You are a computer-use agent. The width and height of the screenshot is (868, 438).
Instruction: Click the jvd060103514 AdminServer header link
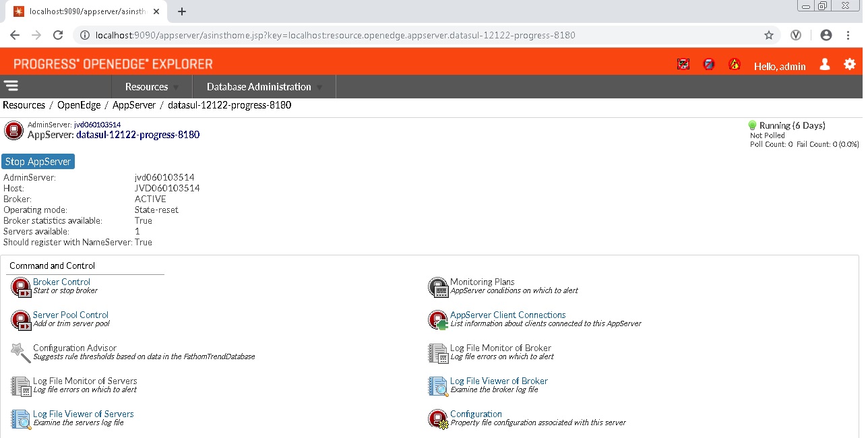pos(97,125)
